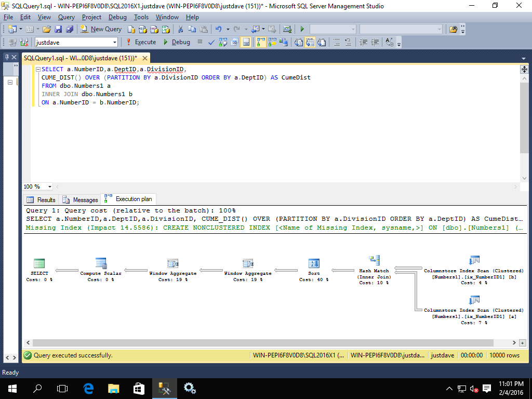532x399 pixels.
Task: Open the justdave database dropdown
Action: [114, 42]
